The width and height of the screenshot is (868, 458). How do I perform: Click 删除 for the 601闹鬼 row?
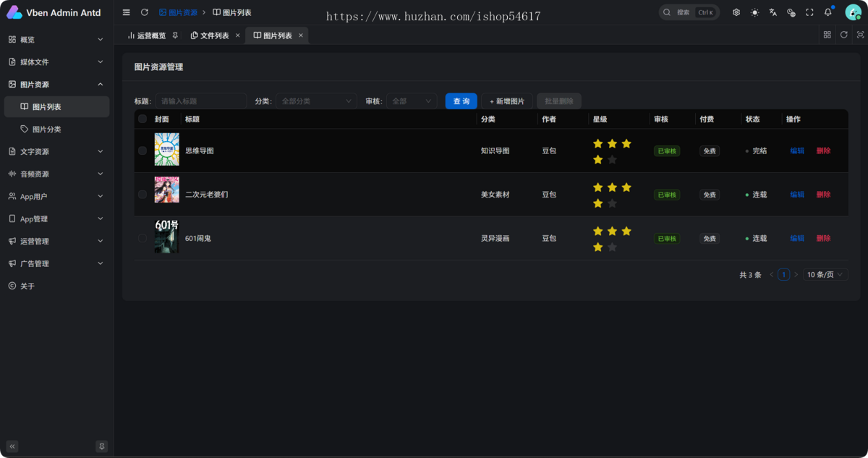pos(823,238)
